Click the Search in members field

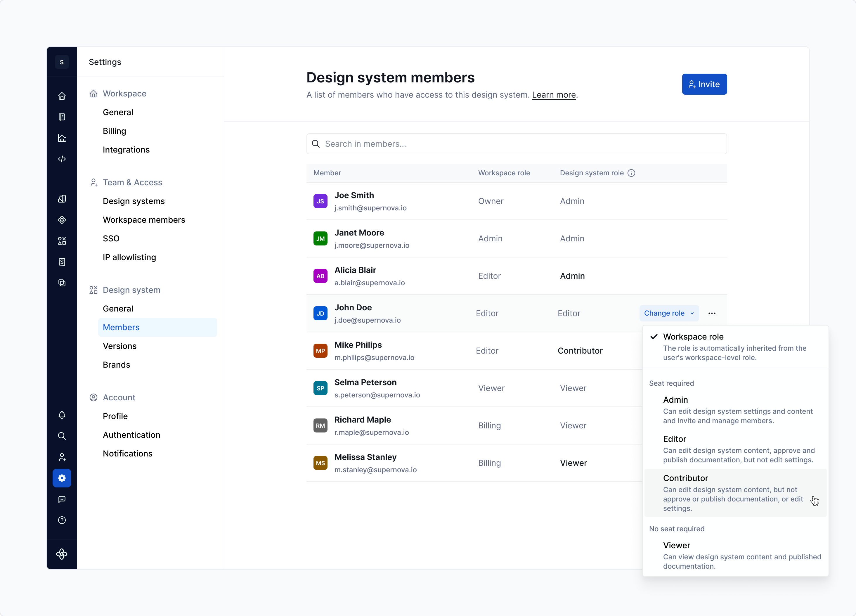[x=516, y=144]
